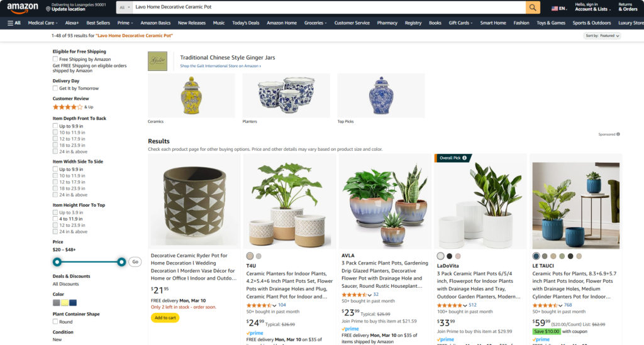Add the Ryder Pot to cart
The image size is (644, 345).
(x=165, y=317)
